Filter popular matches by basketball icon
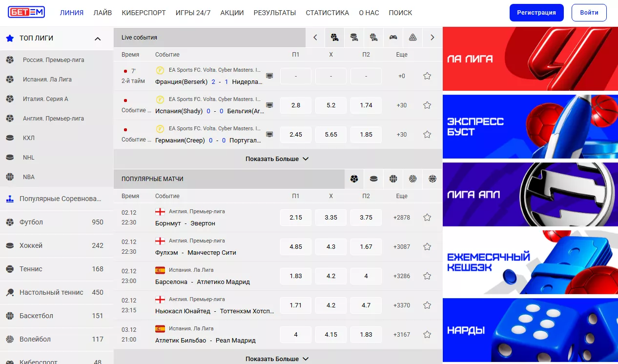The height and width of the screenshot is (364, 618). click(x=393, y=179)
